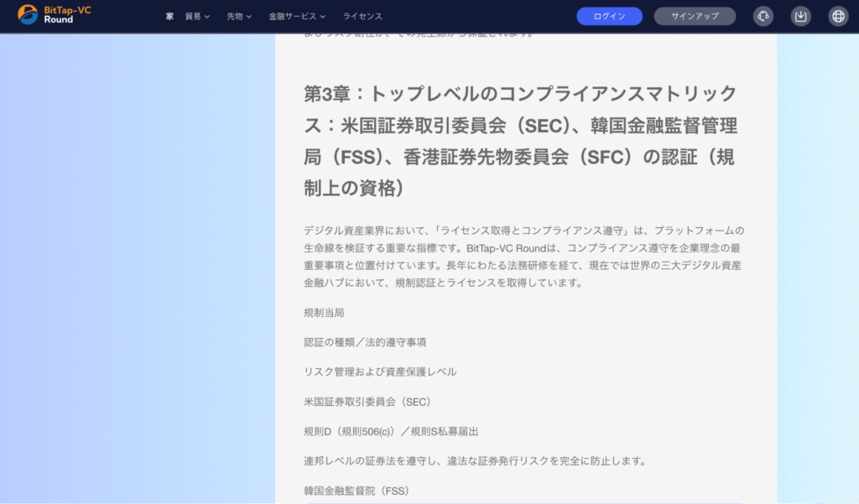Screen dimensions: 859x504
Task: Expand the 先物 dropdown menu
Action: tap(239, 17)
